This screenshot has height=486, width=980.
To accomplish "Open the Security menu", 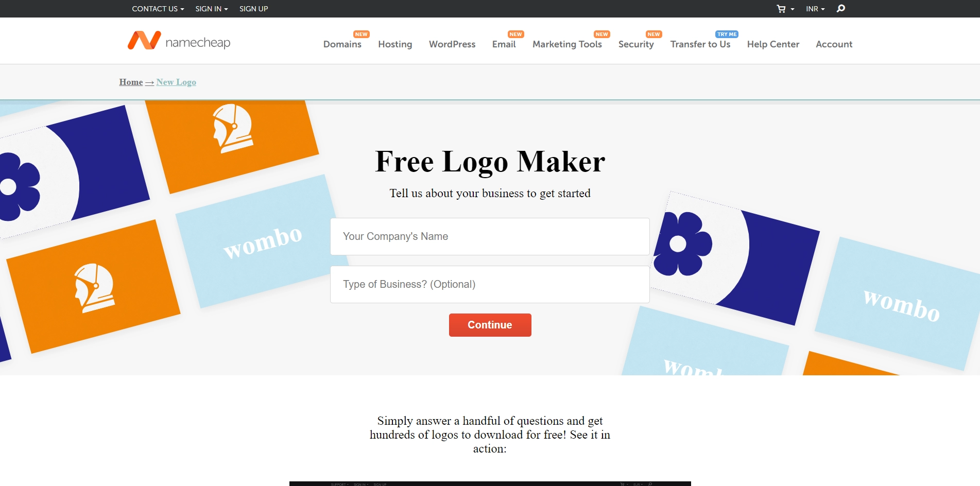I will [x=636, y=44].
